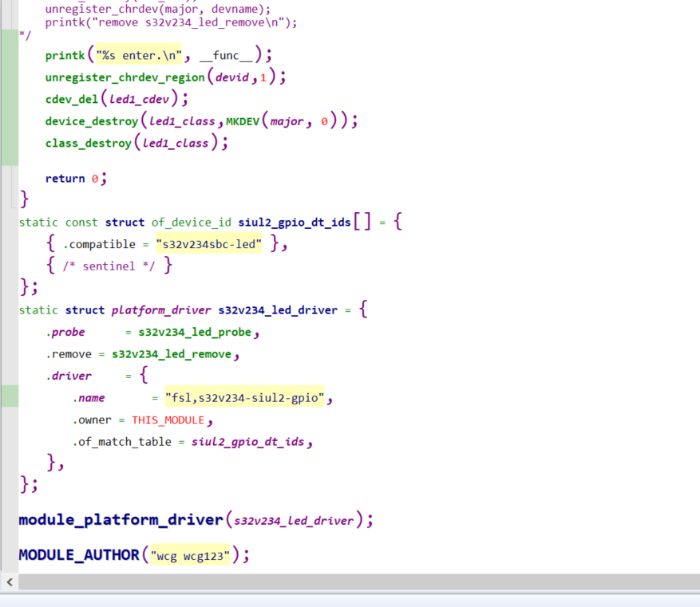Screen dimensions: 700x607
Task: Click the commented 'unregister_chrdev(major, devname);' line
Action: pos(157,9)
